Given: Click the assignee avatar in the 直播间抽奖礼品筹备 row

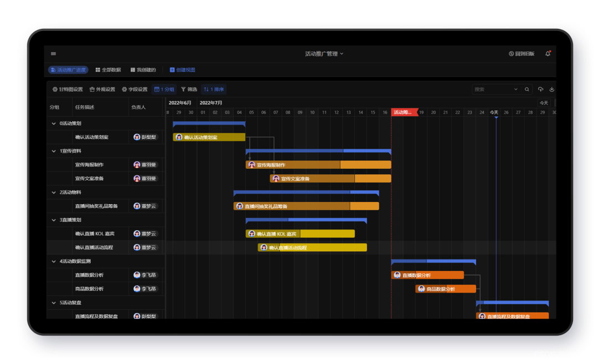Looking at the screenshot, I should tap(137, 206).
